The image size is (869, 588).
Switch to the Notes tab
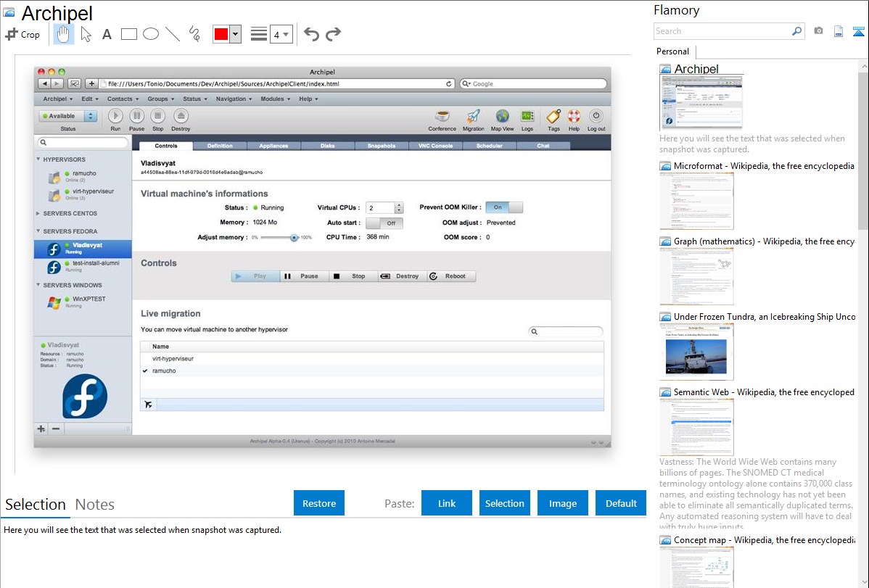coord(94,505)
